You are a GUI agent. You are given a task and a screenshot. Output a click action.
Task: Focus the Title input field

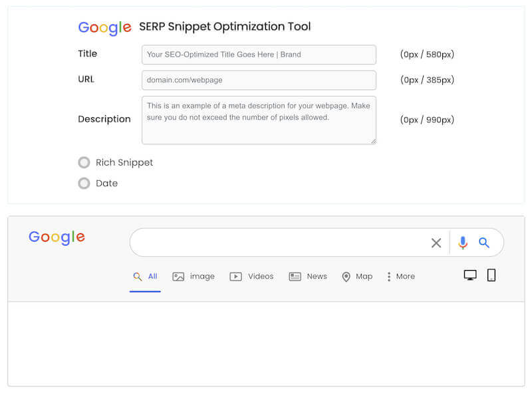pyautogui.click(x=259, y=55)
